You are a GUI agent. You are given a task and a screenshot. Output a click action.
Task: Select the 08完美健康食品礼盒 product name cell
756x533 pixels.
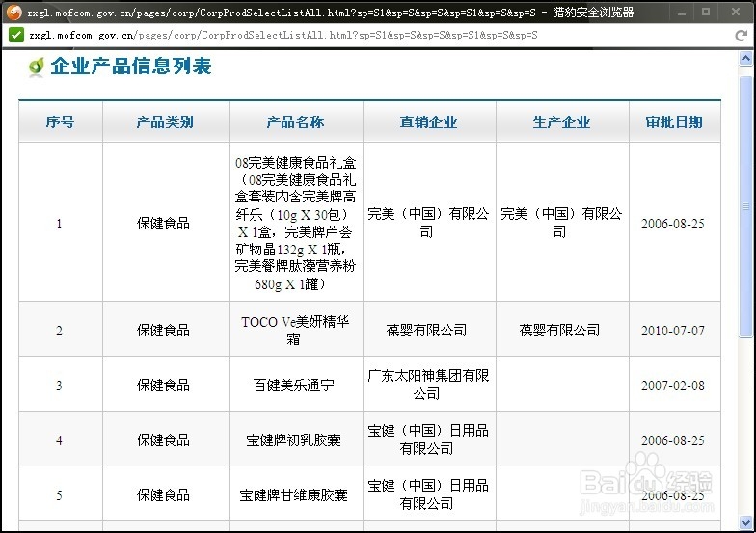pyautogui.click(x=295, y=223)
